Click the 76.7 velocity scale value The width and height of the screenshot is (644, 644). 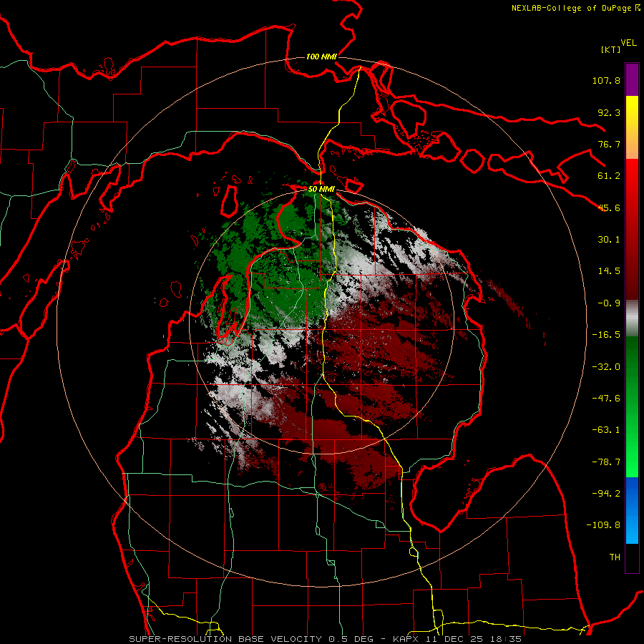[x=609, y=144]
